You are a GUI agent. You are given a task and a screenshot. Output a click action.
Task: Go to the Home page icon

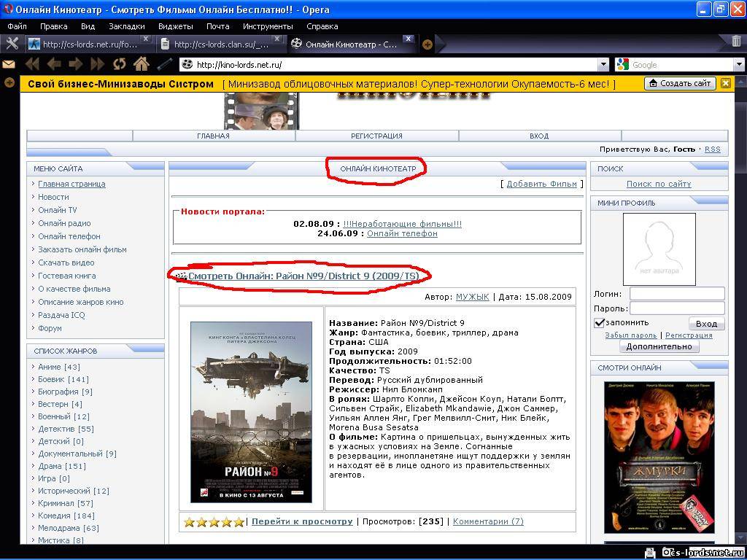tap(142, 64)
